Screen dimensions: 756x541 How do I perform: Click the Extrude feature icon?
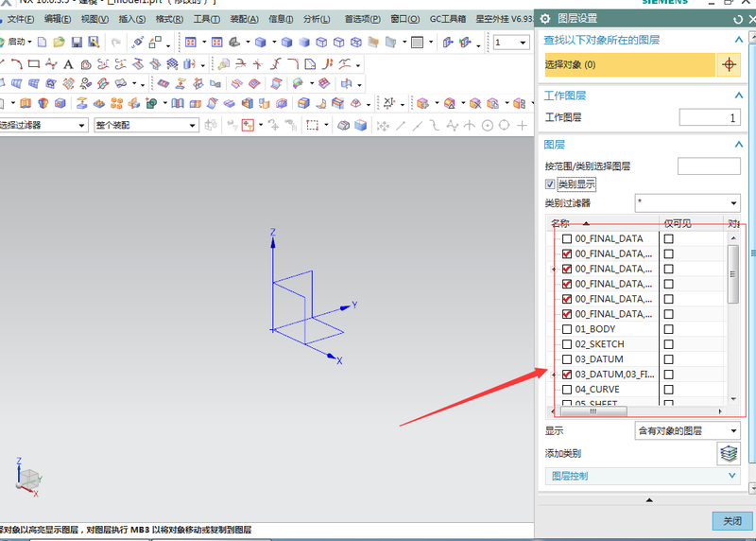[26, 103]
